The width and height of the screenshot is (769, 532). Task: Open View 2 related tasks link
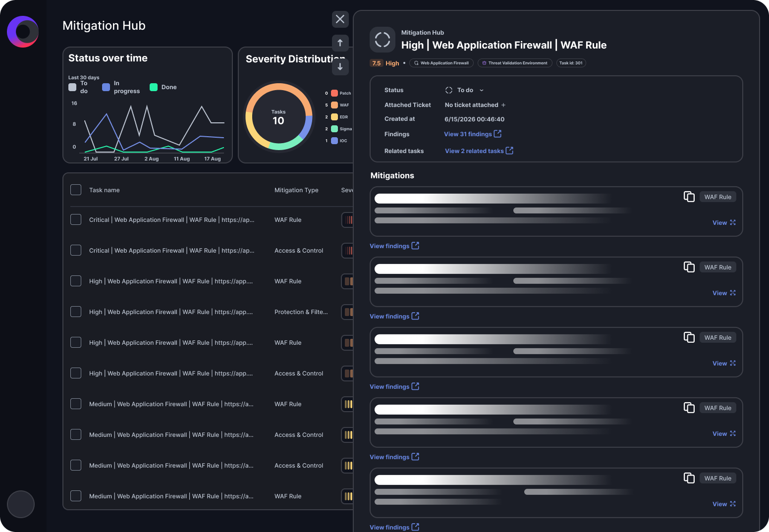point(479,151)
